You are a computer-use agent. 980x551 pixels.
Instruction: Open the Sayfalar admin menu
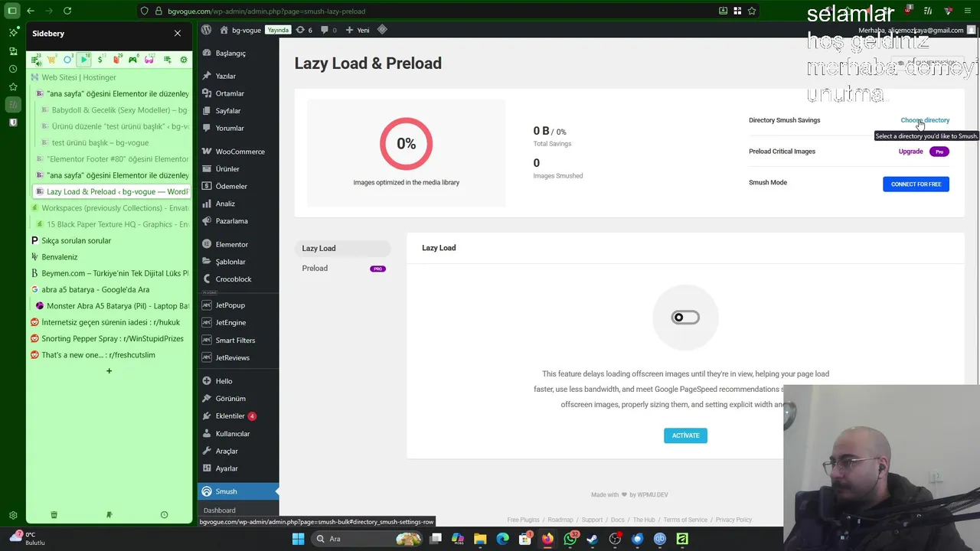tap(237, 111)
